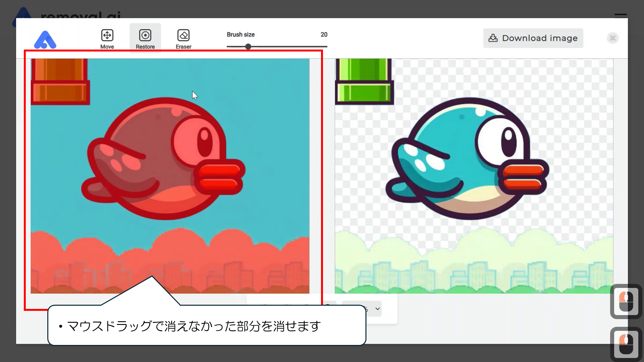Viewport: 644px width, 362px height.
Task: Select the Restore tool
Action: coord(145,39)
